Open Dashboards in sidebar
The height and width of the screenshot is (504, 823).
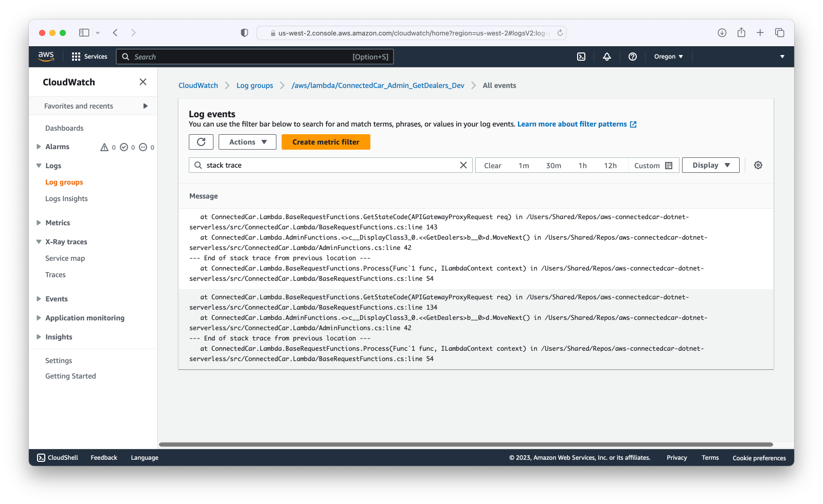tap(64, 128)
